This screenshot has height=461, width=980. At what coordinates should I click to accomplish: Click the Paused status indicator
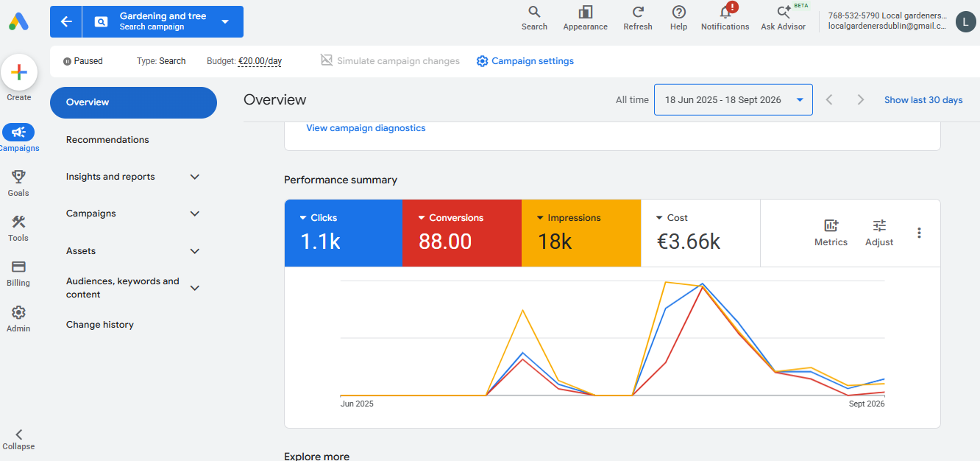83,61
